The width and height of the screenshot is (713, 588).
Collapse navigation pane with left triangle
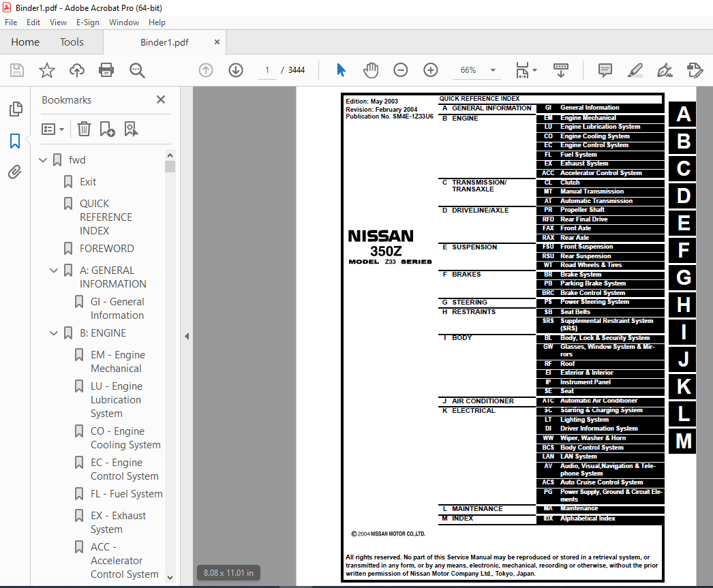(187, 337)
